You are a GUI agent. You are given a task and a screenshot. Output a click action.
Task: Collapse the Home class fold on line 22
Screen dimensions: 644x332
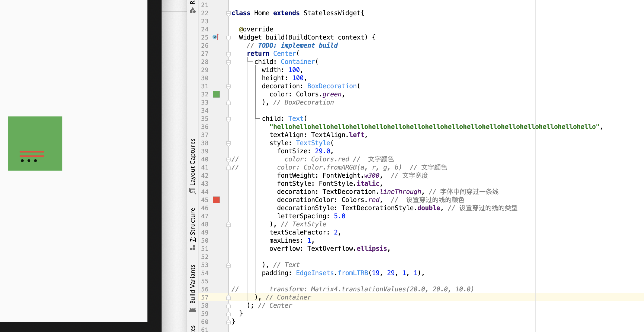[228, 13]
